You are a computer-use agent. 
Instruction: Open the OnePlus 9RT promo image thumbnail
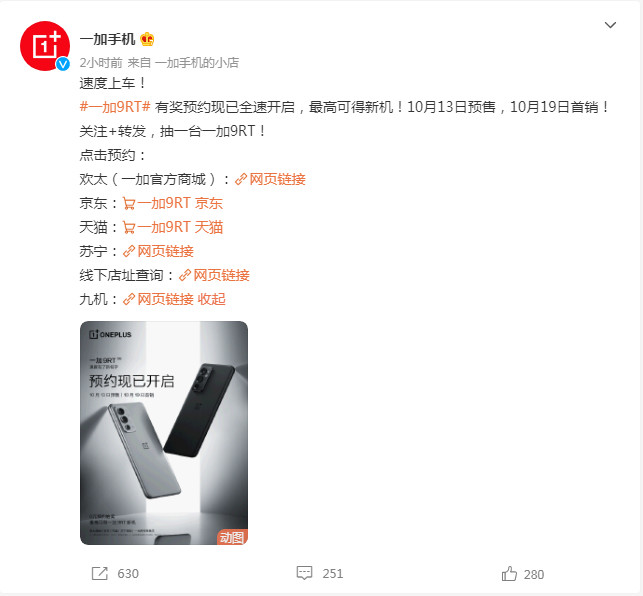point(164,433)
